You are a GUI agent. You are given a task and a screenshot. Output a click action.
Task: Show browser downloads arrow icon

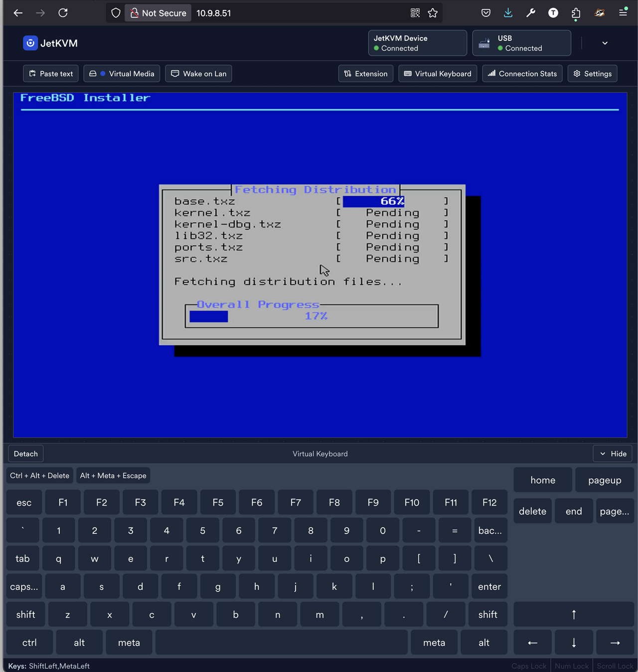508,13
